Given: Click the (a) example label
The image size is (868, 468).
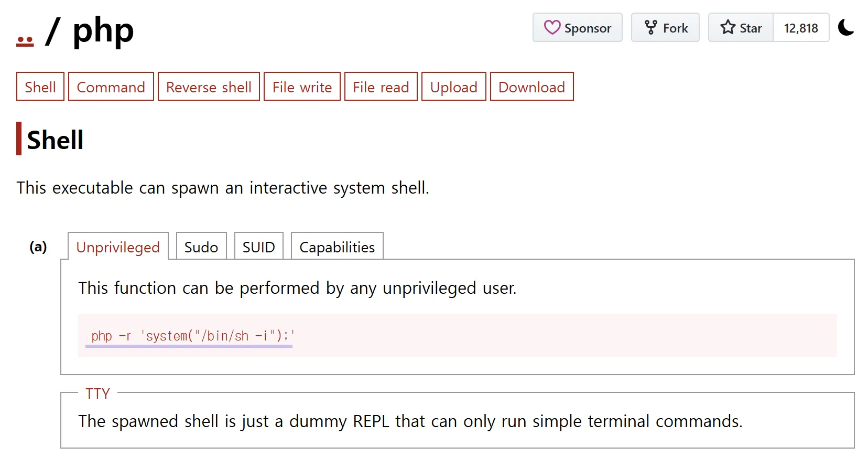Looking at the screenshot, I should 38,247.
